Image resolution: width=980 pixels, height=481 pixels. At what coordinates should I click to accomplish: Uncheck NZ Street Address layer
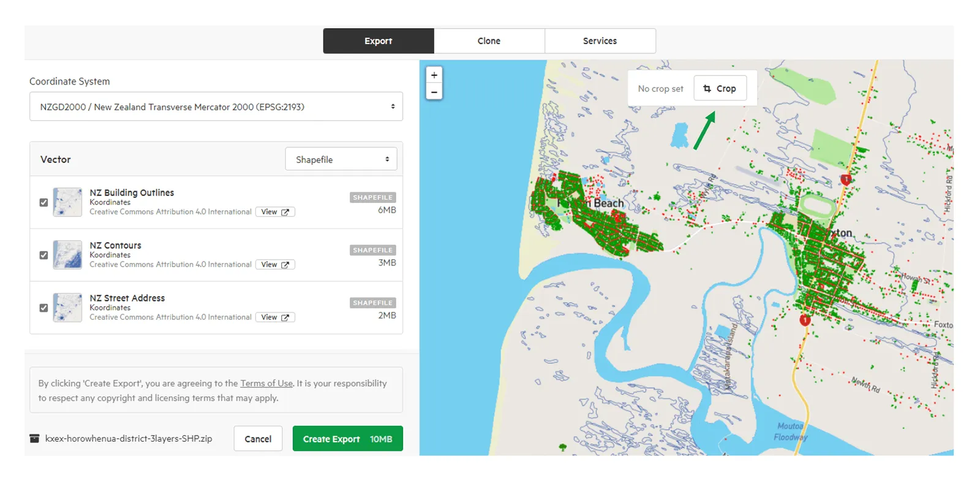[43, 308]
